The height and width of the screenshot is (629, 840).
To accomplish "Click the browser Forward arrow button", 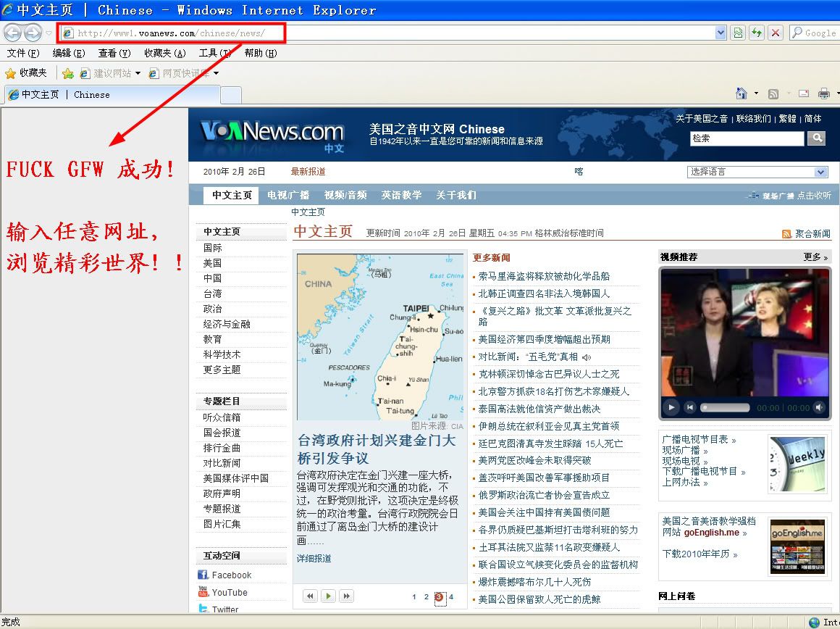I will click(33, 33).
